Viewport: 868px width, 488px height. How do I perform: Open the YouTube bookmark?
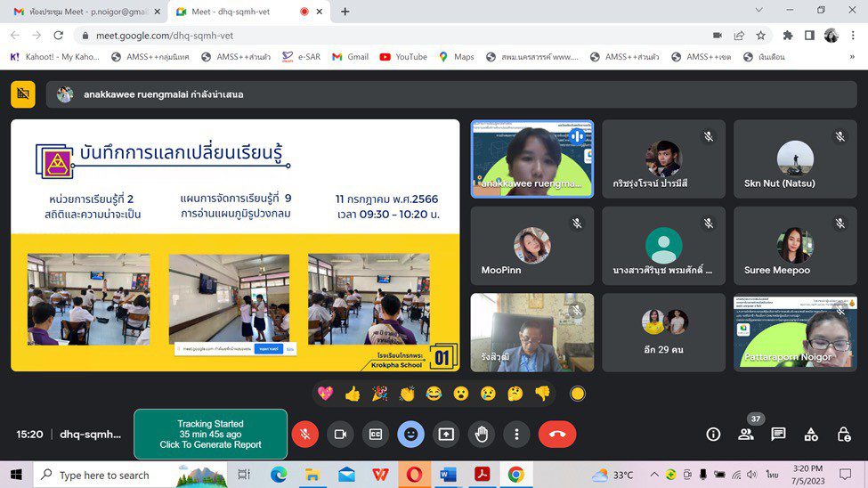tap(403, 56)
